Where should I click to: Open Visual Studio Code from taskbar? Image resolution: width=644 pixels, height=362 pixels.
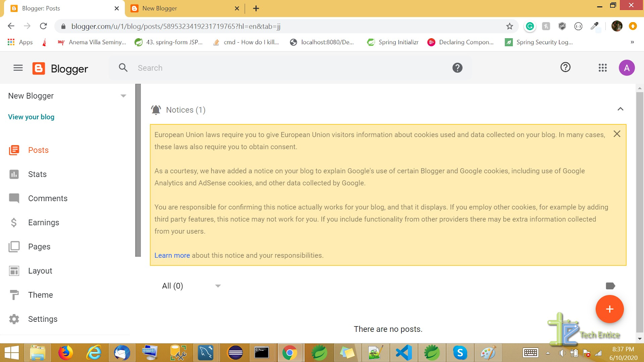(x=404, y=353)
